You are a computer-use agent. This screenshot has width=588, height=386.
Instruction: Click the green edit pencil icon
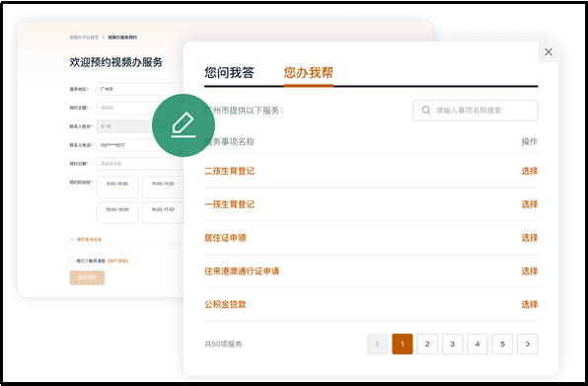point(184,125)
